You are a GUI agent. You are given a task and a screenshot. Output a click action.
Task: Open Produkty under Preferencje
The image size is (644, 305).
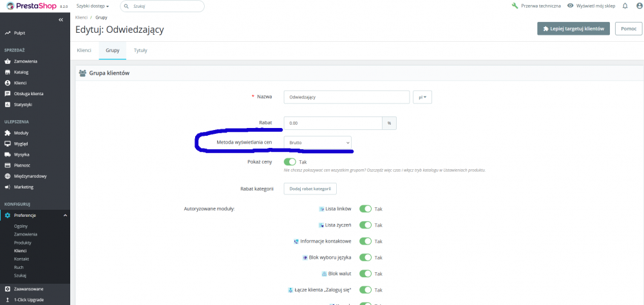[23, 243]
